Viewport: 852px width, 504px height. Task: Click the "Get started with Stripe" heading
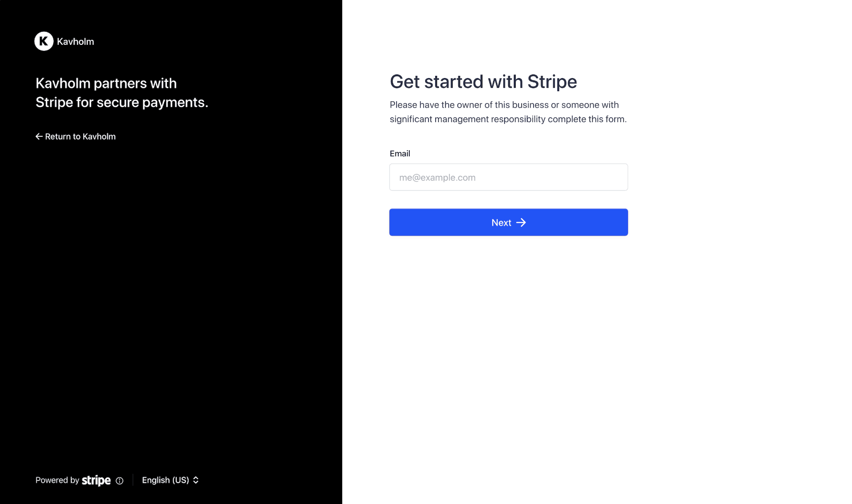pyautogui.click(x=483, y=82)
